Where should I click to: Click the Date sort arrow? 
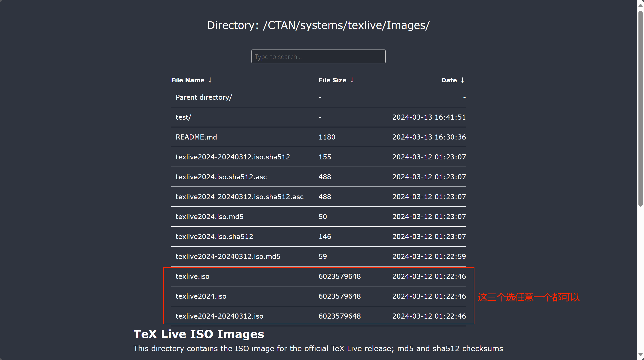click(462, 80)
